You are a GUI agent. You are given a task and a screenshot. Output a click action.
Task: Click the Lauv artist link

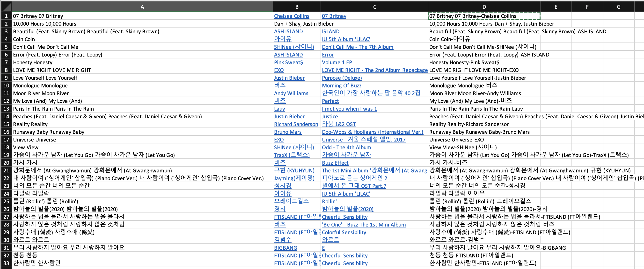(x=279, y=109)
